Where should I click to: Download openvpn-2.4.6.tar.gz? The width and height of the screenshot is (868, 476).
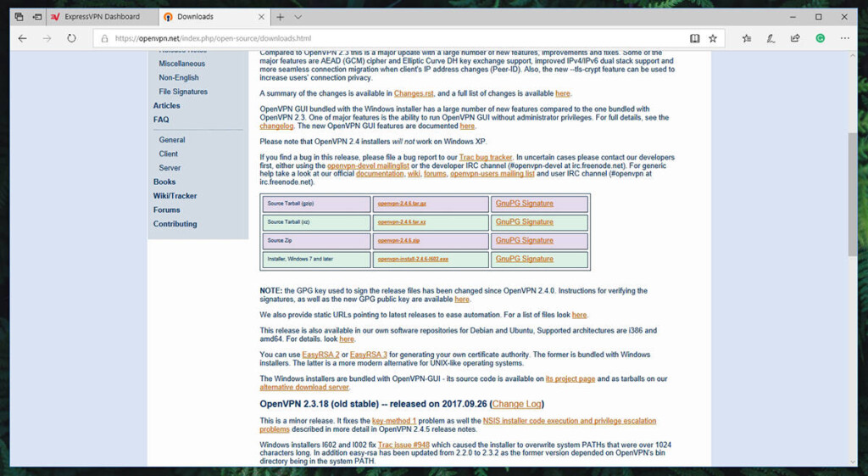click(402, 204)
